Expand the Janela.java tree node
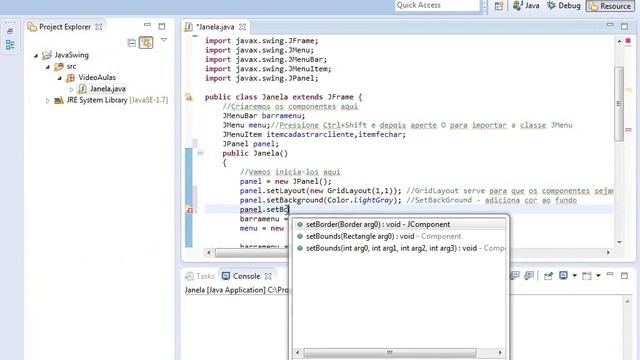The height and width of the screenshot is (360, 640). point(71,89)
